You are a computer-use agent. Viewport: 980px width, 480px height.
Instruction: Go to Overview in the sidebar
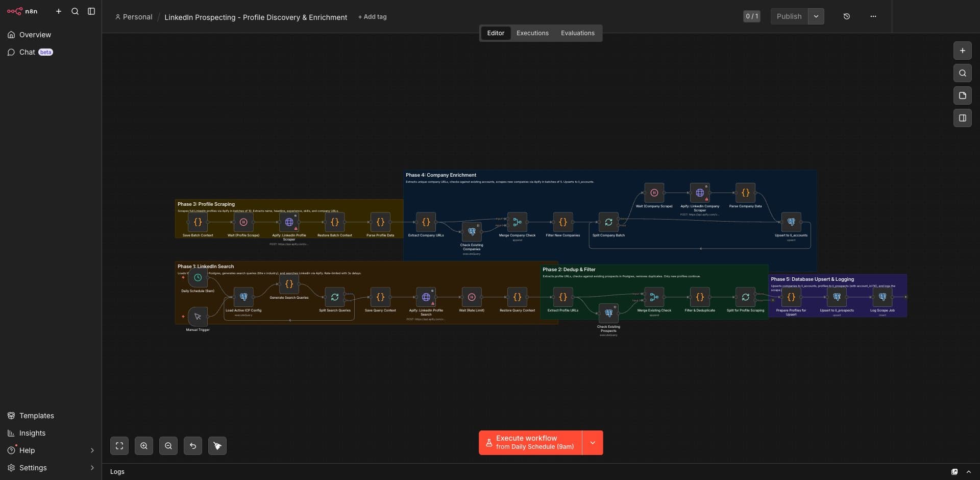click(x=51, y=35)
